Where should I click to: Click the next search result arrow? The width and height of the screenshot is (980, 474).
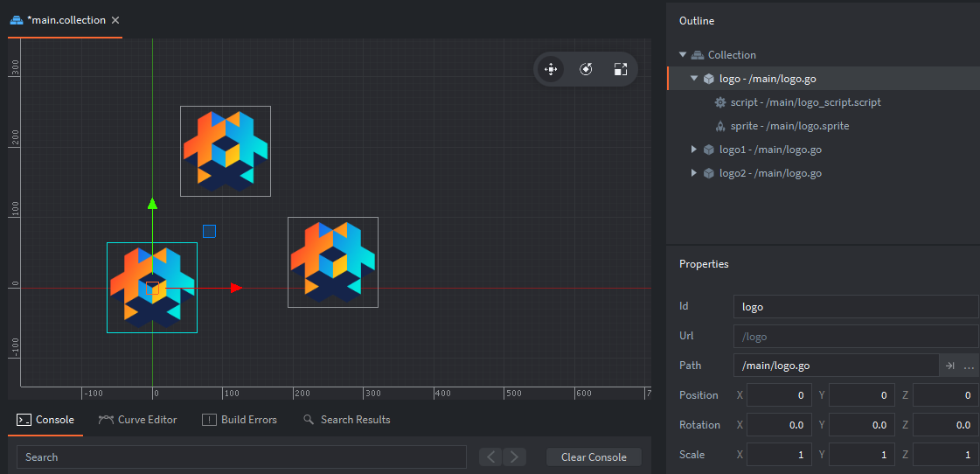click(514, 457)
